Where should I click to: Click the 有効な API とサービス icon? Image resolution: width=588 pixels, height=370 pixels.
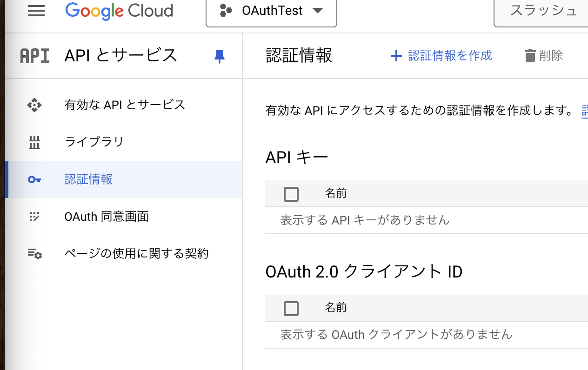point(34,105)
